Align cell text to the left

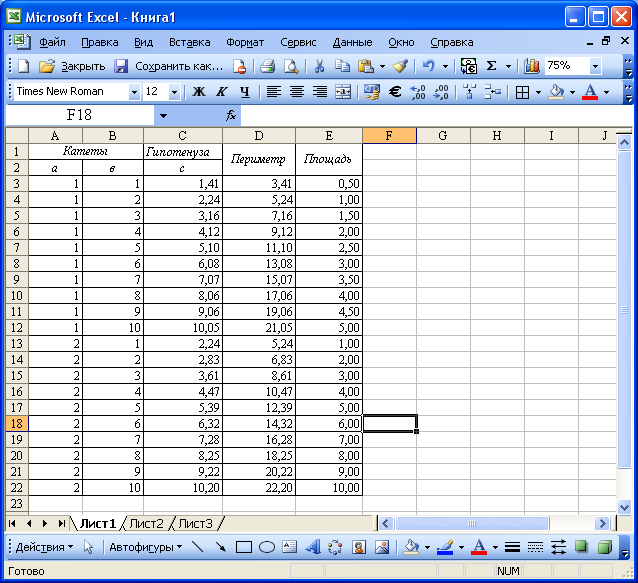(x=273, y=92)
